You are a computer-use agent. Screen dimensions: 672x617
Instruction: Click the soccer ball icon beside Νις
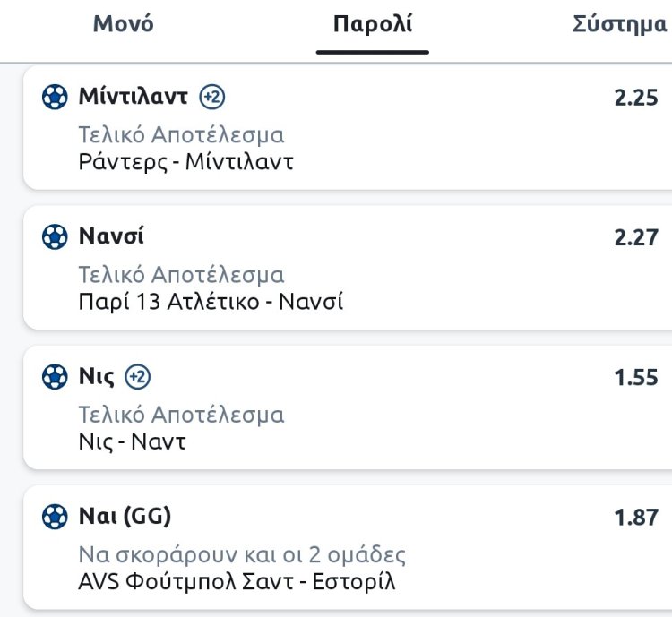tap(56, 377)
